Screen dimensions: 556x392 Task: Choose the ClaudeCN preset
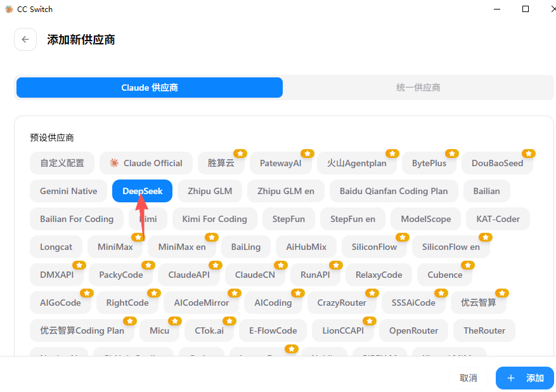coord(255,275)
